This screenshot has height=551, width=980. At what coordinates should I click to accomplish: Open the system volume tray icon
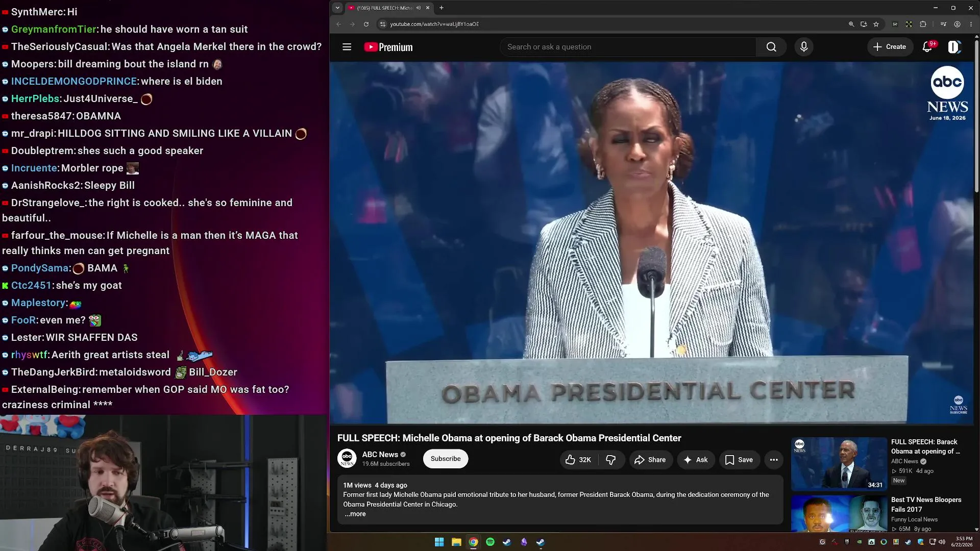pyautogui.click(x=942, y=542)
